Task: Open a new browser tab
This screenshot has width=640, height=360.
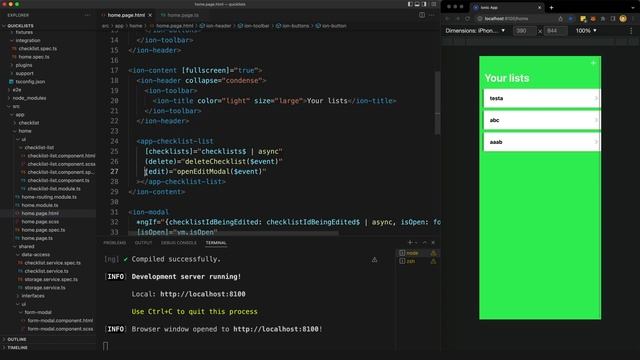Action: pos(551,7)
